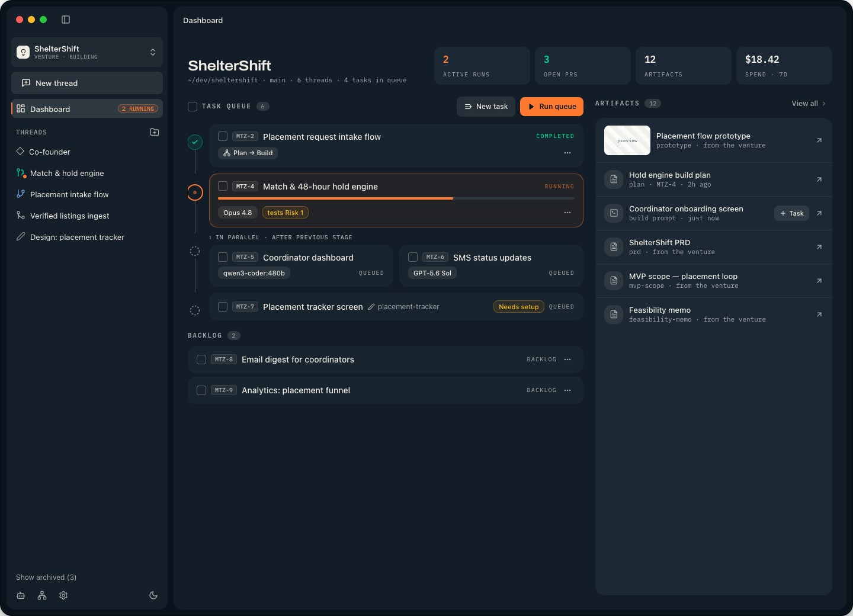This screenshot has height=616, width=853.
Task: Click the Artifacts count stat card
Action: tap(684, 66)
